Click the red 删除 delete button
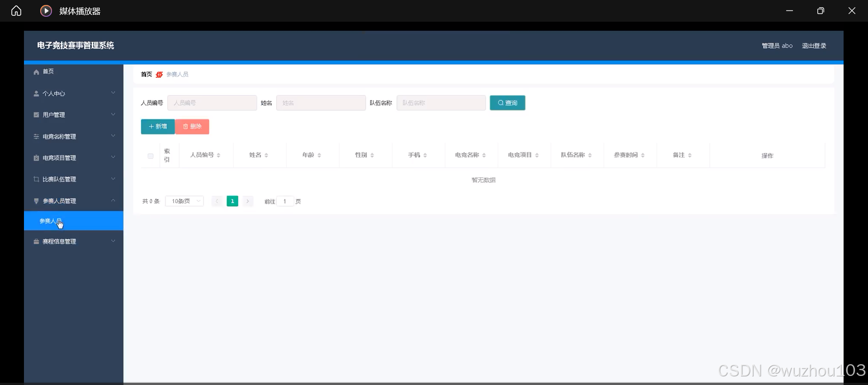The height and width of the screenshot is (385, 868). [192, 127]
